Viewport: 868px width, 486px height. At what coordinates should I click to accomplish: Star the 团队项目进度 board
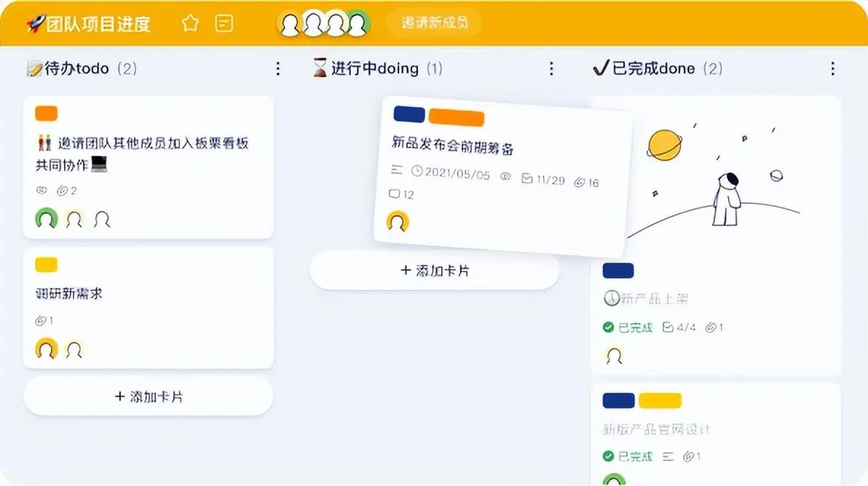click(190, 23)
